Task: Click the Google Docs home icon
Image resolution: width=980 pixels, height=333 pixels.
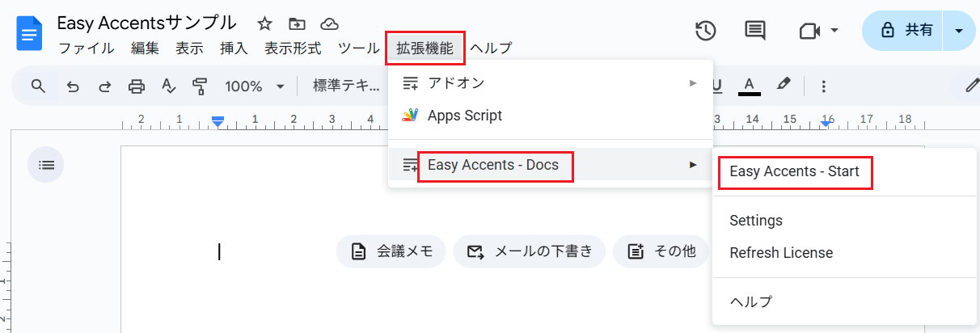Action: pyautogui.click(x=30, y=34)
